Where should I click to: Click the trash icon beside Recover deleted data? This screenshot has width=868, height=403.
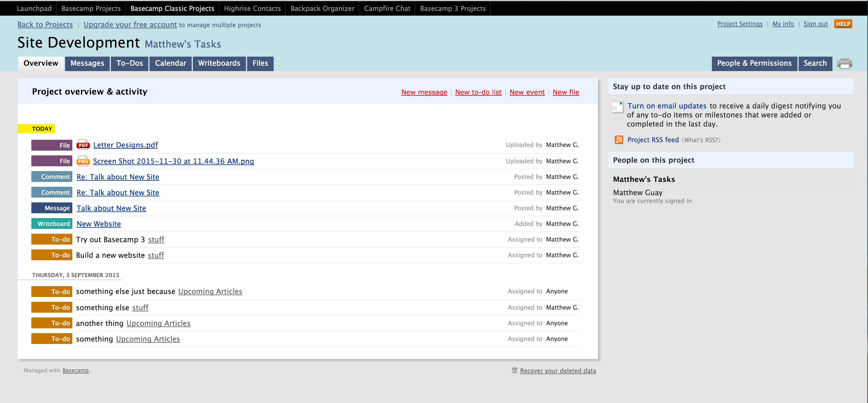click(514, 370)
